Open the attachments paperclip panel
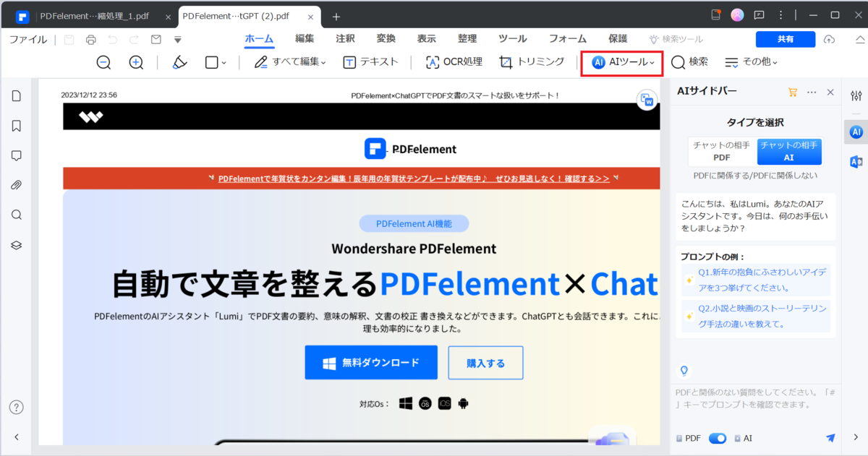 [x=16, y=185]
